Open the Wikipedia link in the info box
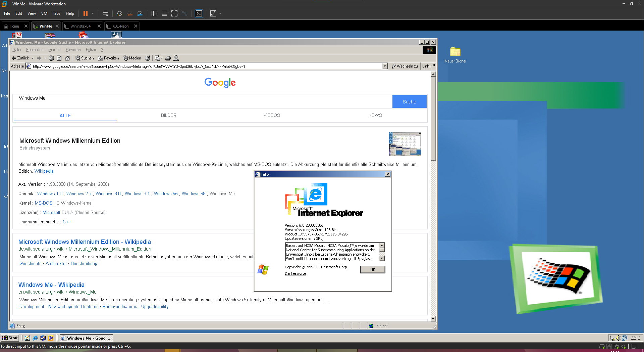The height and width of the screenshot is (352, 644). tap(44, 171)
